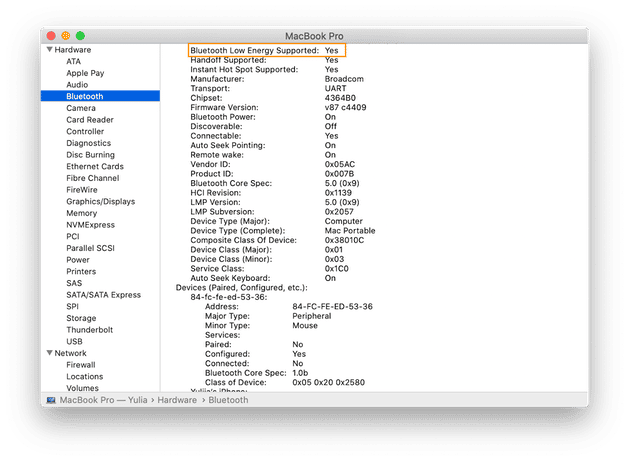
Task: Select LMP Subversion value '0x2057'
Action: (x=339, y=211)
